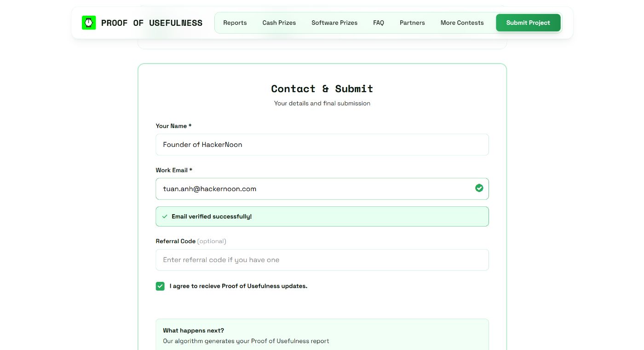
Task: Go to Cash Prizes section
Action: [279, 23]
